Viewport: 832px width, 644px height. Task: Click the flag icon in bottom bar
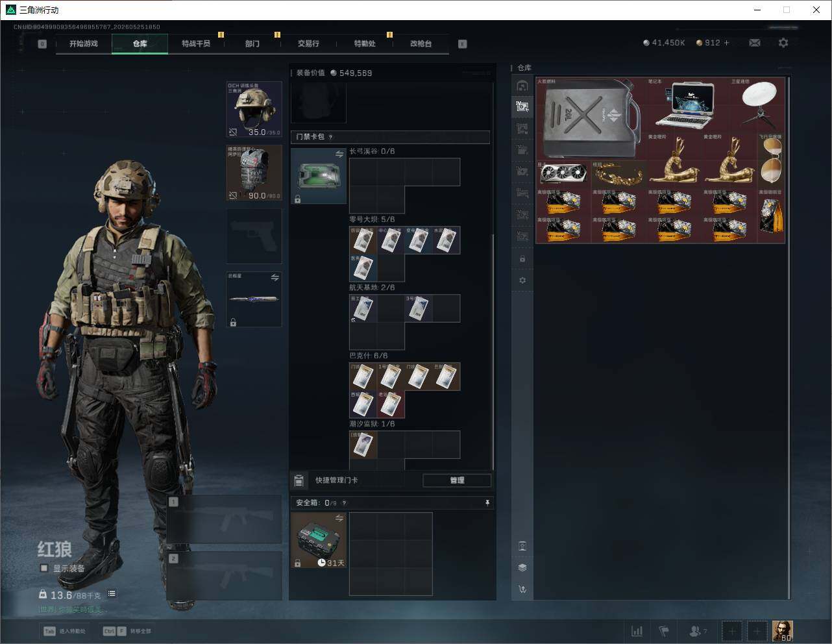point(664,631)
